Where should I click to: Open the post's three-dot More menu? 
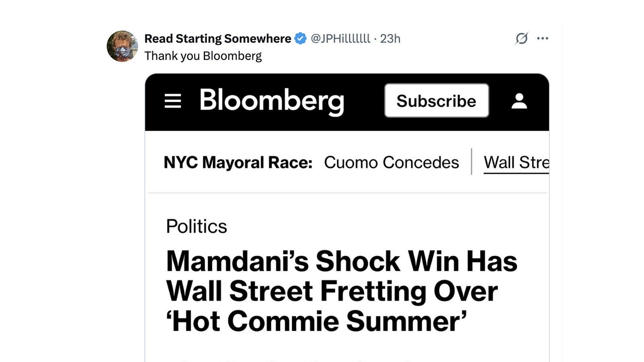[543, 39]
